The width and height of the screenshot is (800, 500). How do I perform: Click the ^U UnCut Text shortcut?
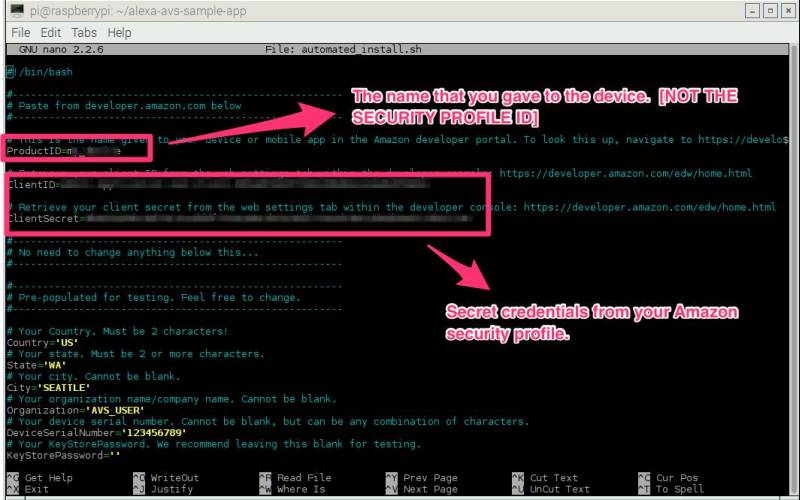tap(551, 489)
